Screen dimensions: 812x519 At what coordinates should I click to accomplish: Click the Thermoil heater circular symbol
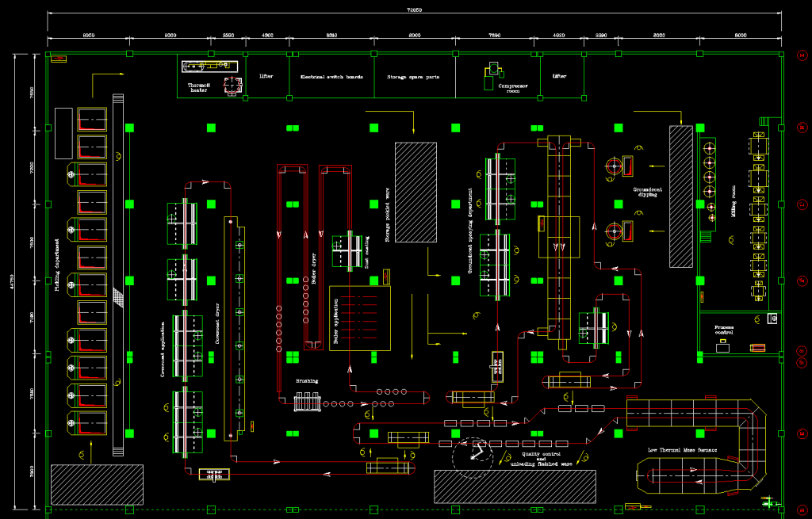232,86
